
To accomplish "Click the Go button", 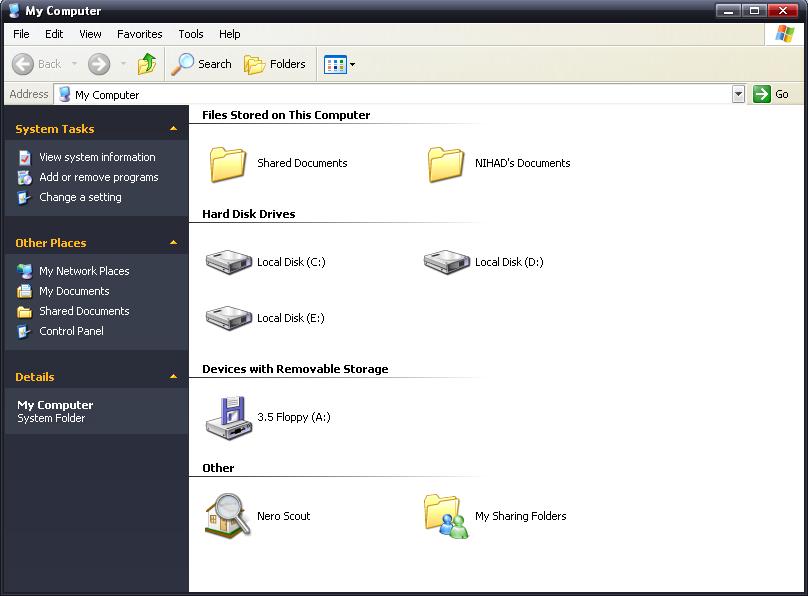I will pyautogui.click(x=771, y=94).
